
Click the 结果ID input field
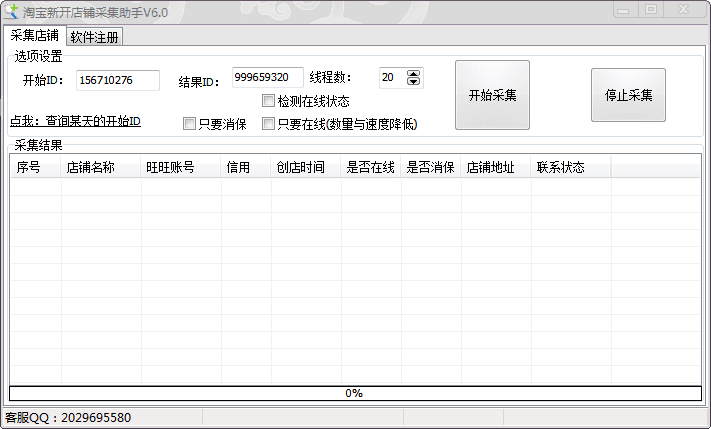[268, 77]
